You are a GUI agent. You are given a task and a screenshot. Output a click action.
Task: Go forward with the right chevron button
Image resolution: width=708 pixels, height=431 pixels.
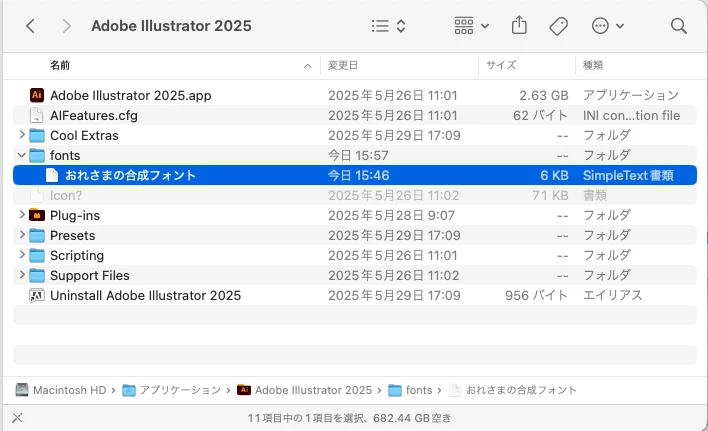66,26
